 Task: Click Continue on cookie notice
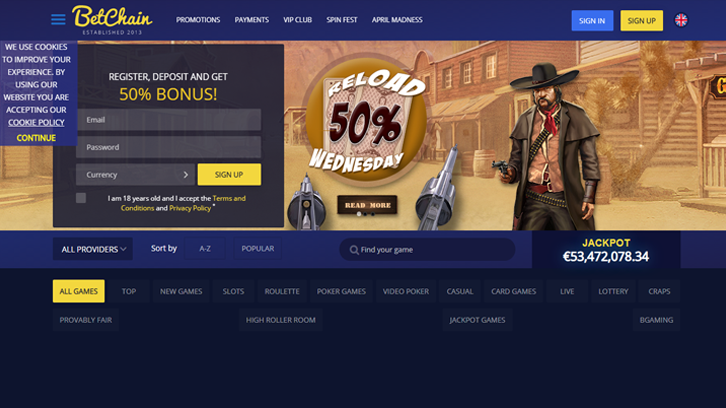tap(36, 138)
